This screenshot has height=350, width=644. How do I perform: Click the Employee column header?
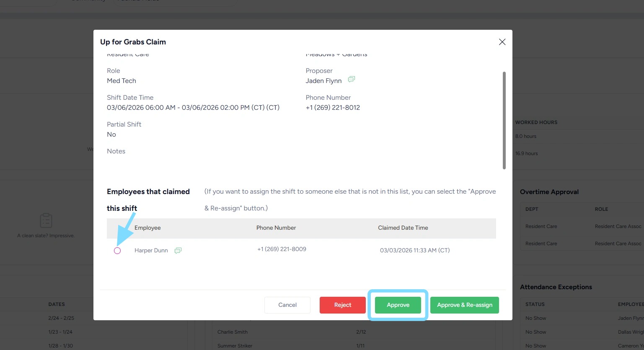147,228
